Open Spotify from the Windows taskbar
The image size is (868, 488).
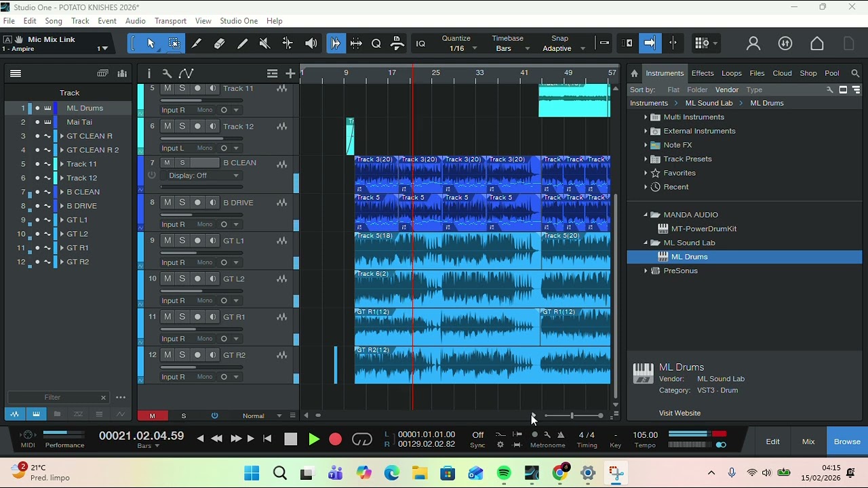(504, 473)
